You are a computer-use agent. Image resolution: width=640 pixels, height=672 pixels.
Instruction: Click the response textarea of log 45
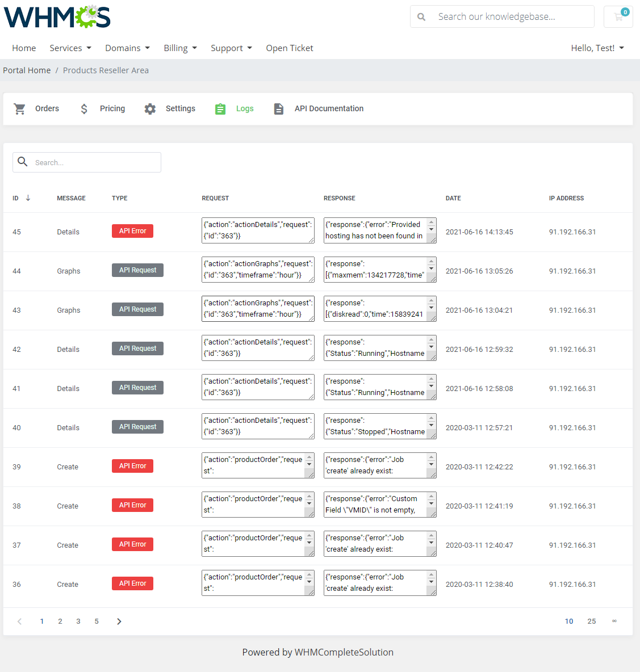click(380, 230)
